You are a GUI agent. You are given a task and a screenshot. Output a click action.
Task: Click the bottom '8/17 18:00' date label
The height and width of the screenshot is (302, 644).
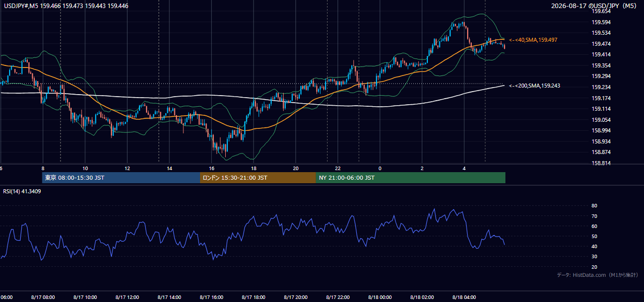point(254,297)
